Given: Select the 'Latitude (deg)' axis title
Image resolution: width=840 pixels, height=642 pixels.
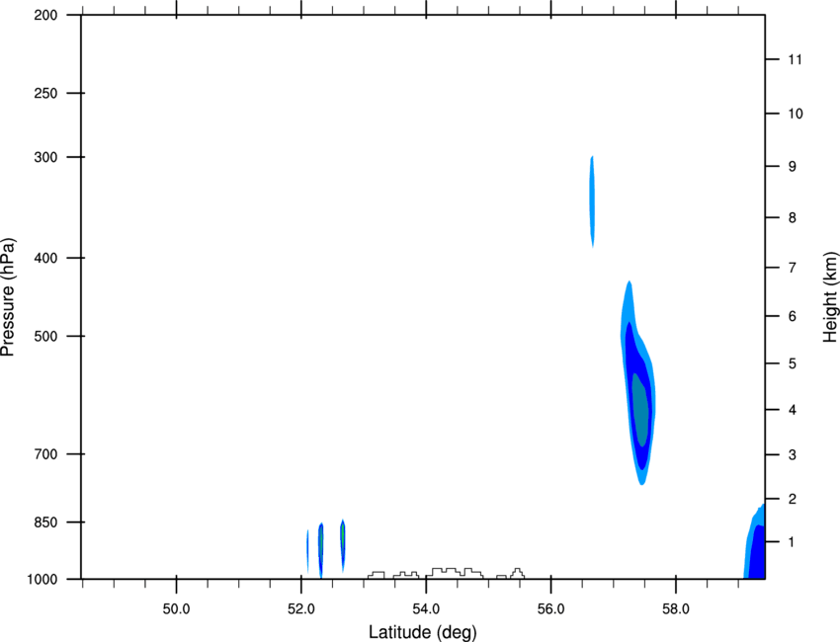Looking at the screenshot, I should pyautogui.click(x=422, y=632).
